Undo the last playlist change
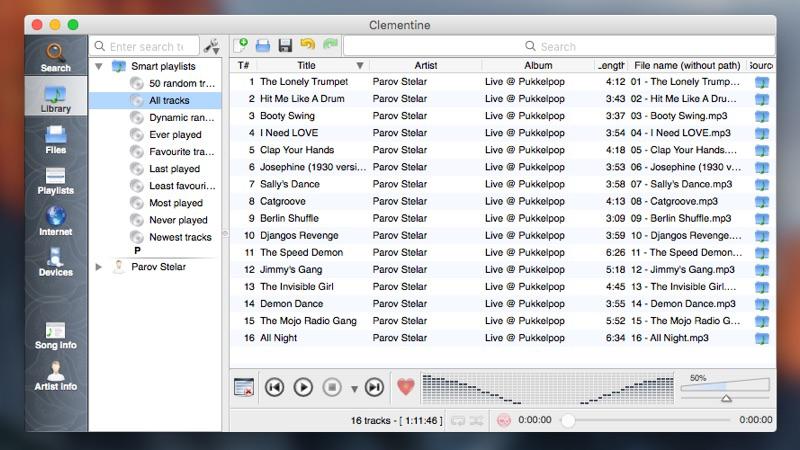This screenshot has width=800, height=450. 308,45
